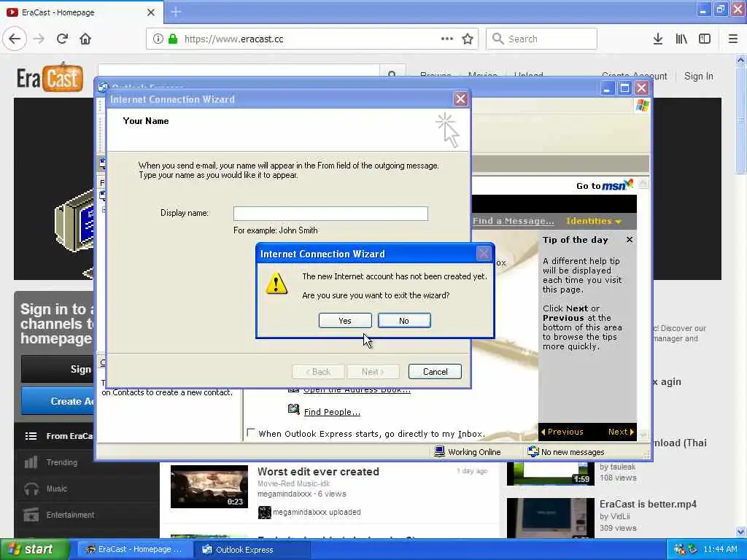
Task: Click the site information icon in address bar
Action: click(158, 39)
